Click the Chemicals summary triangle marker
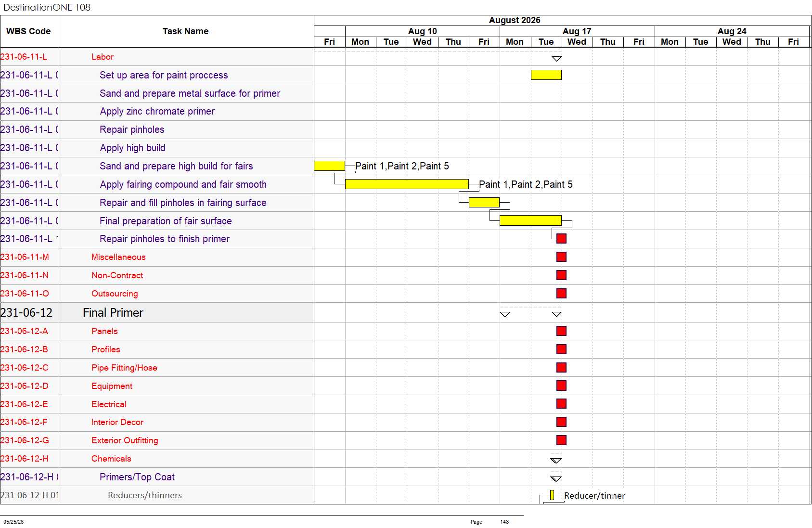812x528 pixels. click(556, 461)
